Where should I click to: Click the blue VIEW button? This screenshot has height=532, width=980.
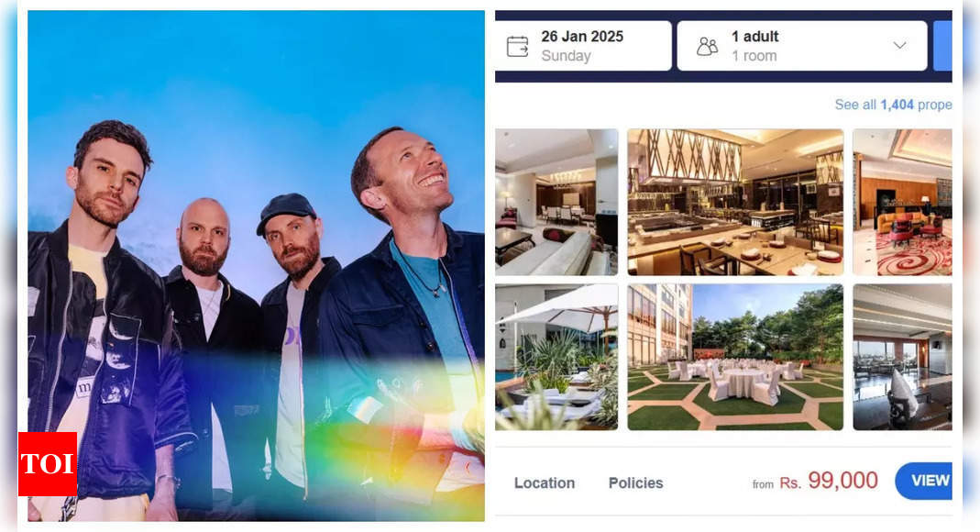(924, 481)
